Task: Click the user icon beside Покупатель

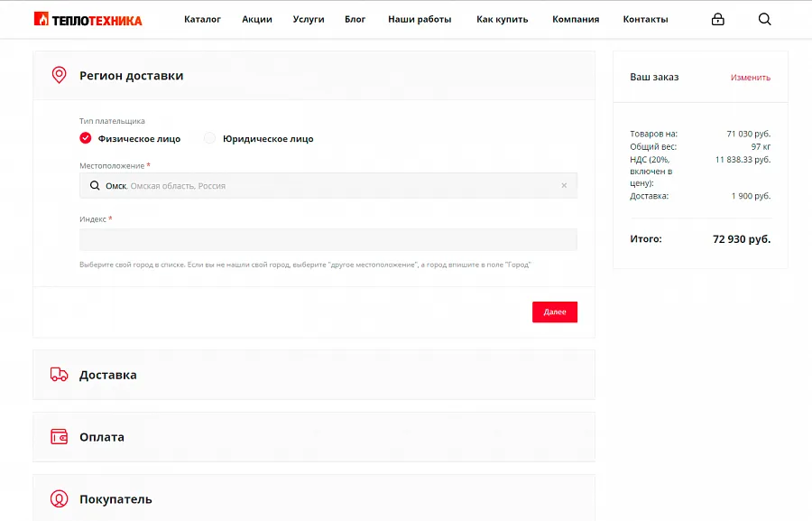Action: pos(59,498)
